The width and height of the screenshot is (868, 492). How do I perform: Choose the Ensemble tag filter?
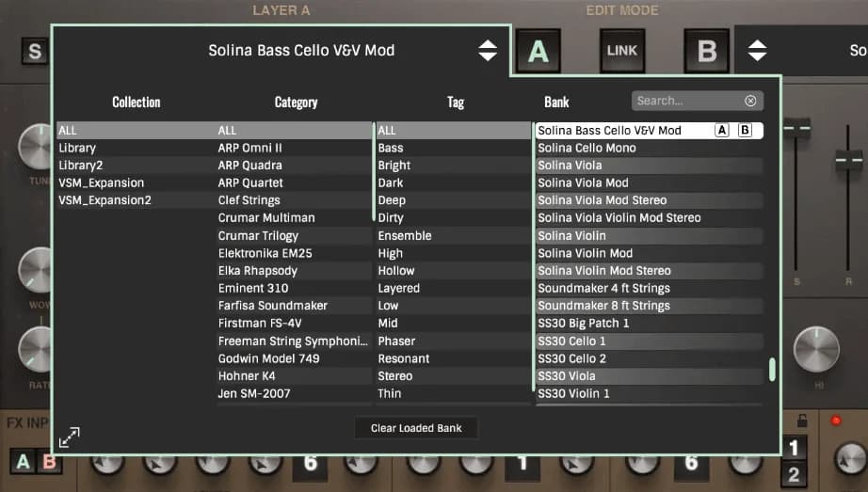coord(405,235)
